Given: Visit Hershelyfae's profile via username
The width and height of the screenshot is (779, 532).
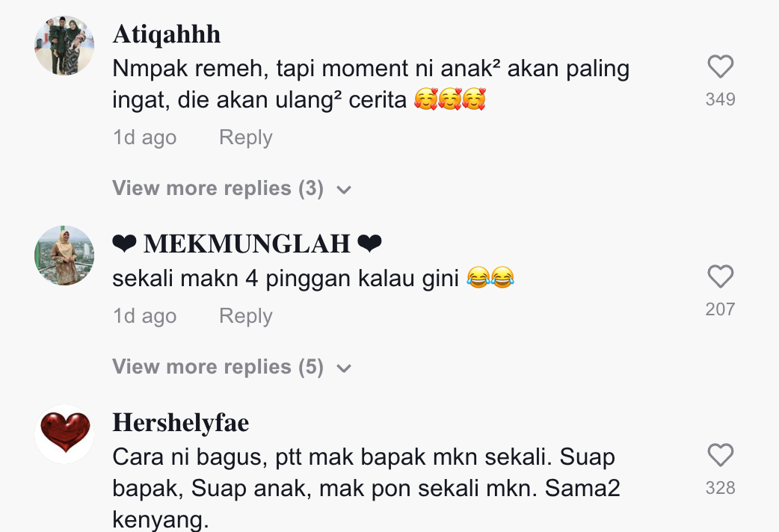Looking at the screenshot, I should [181, 423].
